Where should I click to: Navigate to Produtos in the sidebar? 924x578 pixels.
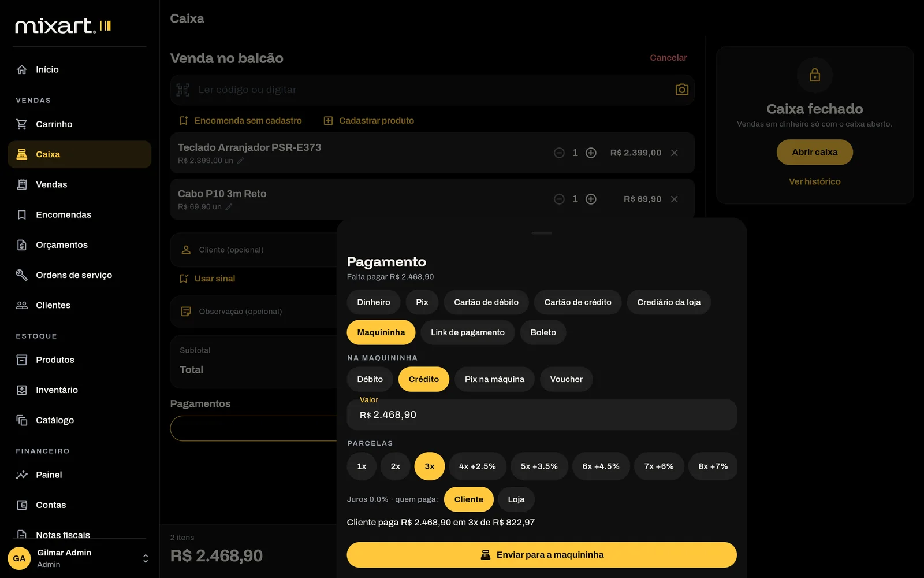[x=80, y=360]
